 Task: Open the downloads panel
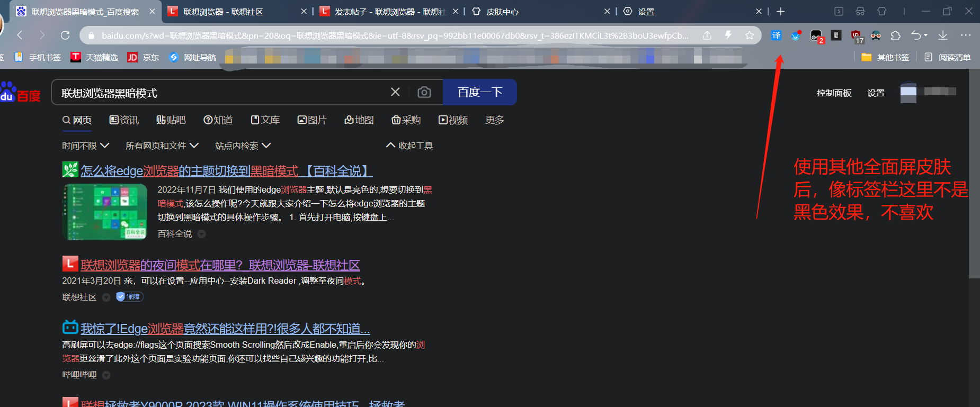pos(942,35)
